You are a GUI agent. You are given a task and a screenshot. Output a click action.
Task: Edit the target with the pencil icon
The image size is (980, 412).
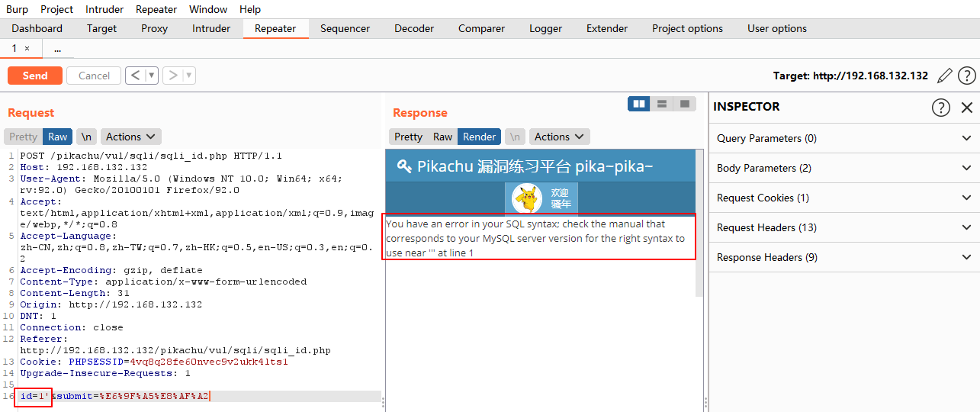[945, 76]
